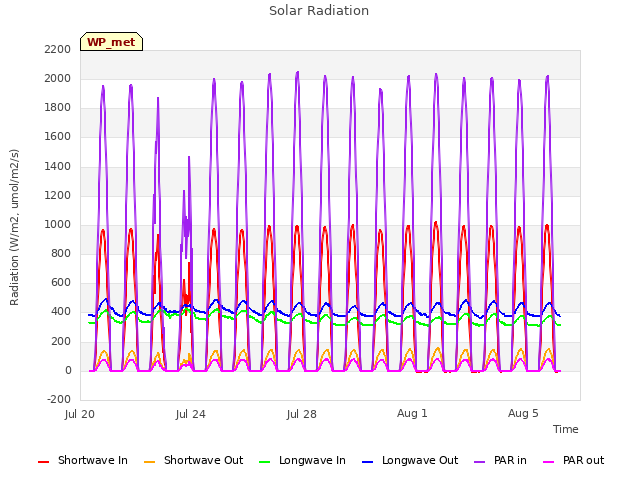This screenshot has width=640, height=480.
Task: Click the Solar Radiation chart title
Action: pyautogui.click(x=319, y=11)
